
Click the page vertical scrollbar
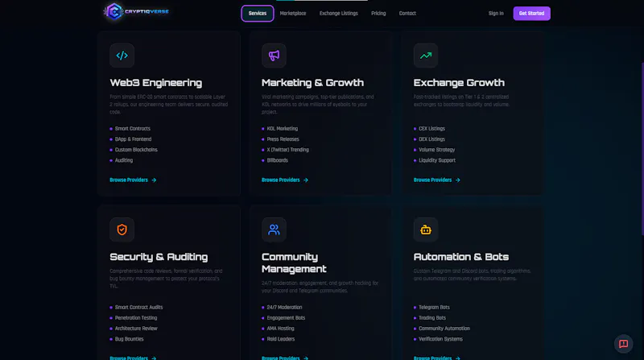tap(642, 149)
